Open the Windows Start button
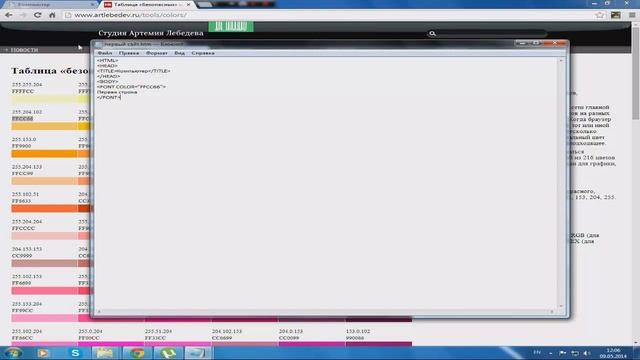 click(x=12, y=353)
